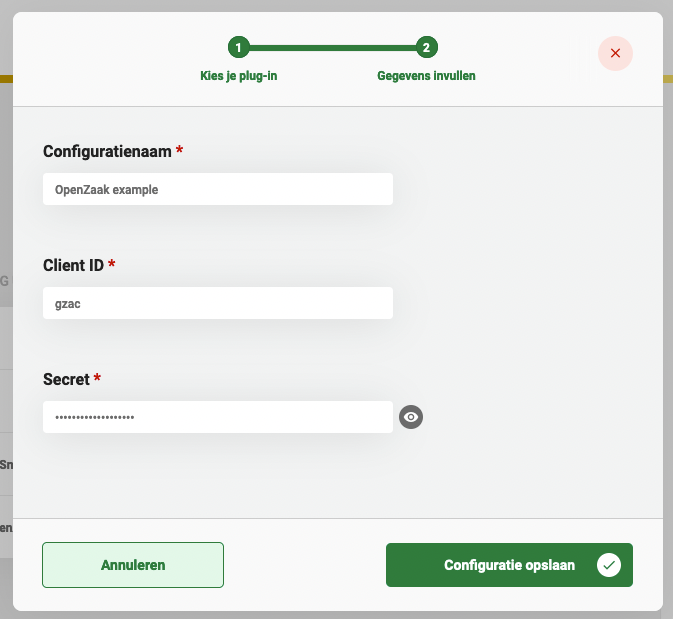Click the Annuleren button
Screen dimensions: 673x619
133,565
